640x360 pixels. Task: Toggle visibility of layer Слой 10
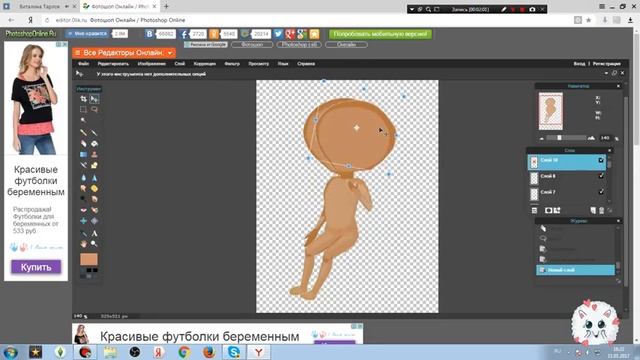tap(601, 160)
